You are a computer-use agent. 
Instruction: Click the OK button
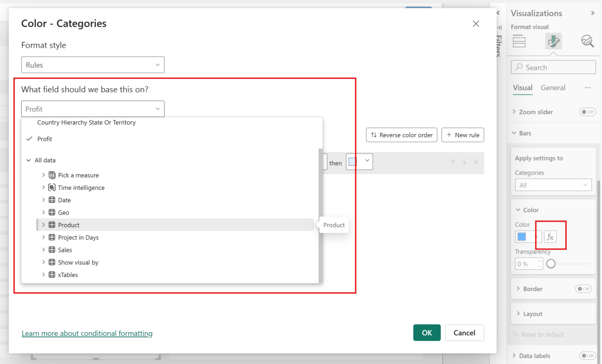[x=427, y=333]
